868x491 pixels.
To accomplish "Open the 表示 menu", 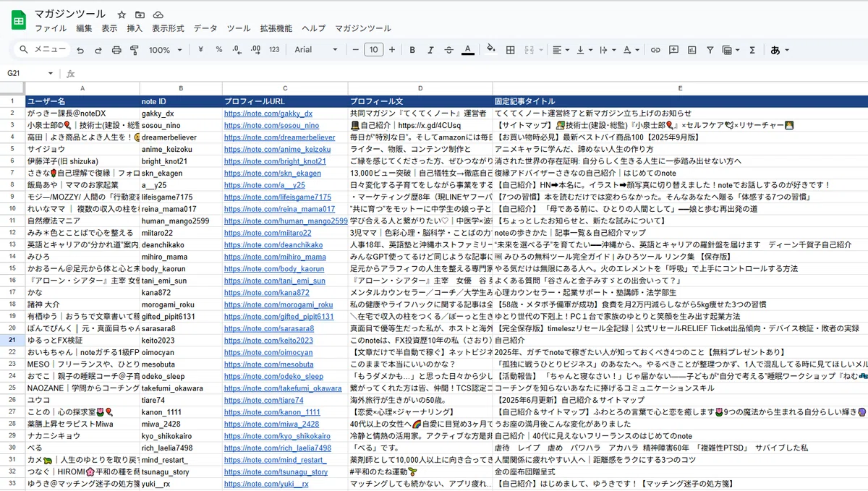I will [109, 28].
